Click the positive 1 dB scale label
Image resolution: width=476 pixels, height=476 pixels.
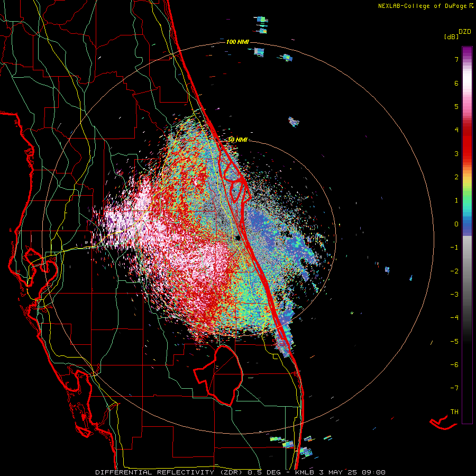456,200
